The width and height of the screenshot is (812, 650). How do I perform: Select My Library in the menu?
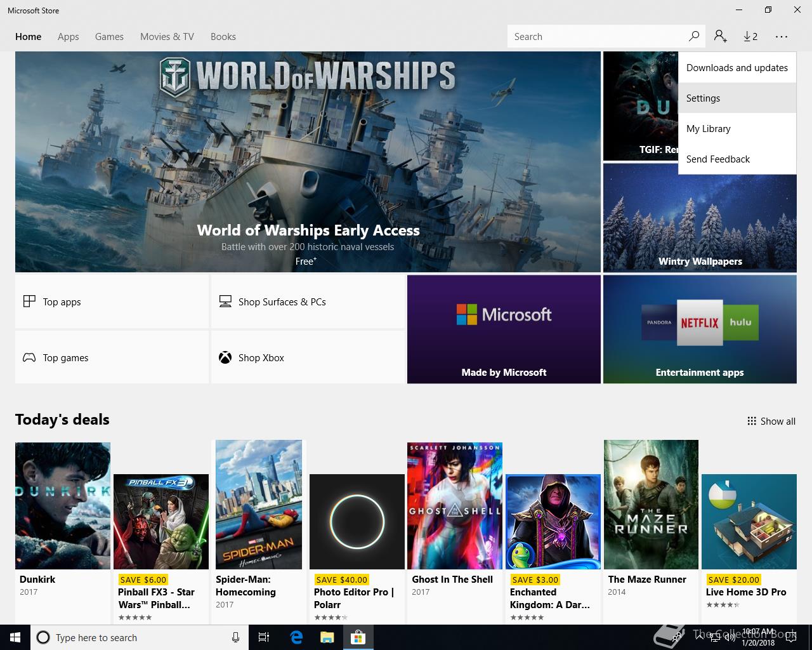pos(737,128)
